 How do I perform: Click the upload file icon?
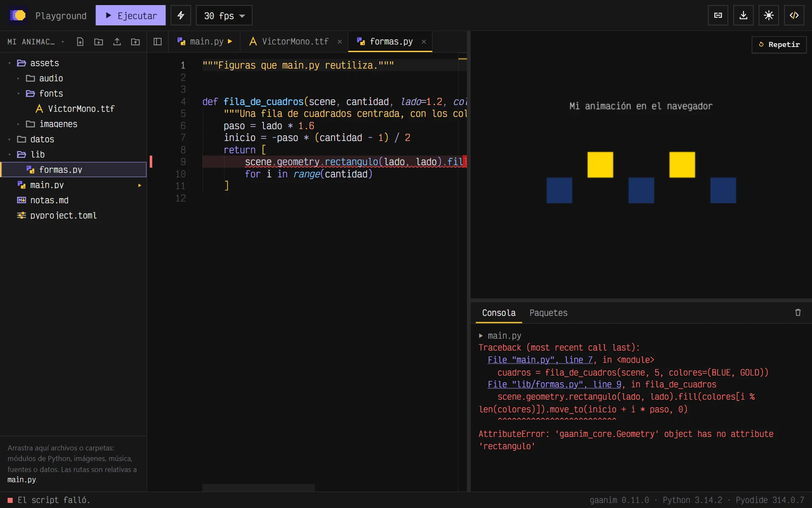pos(117,42)
